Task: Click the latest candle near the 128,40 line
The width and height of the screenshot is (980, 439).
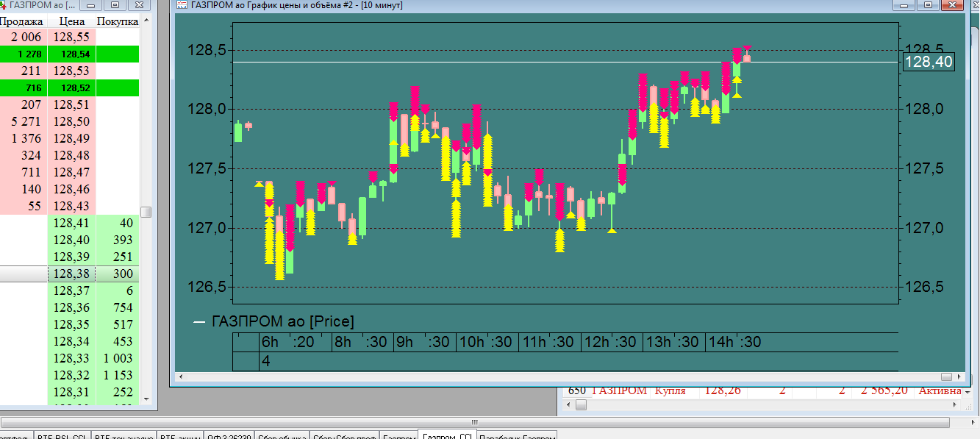Action: coord(747,58)
